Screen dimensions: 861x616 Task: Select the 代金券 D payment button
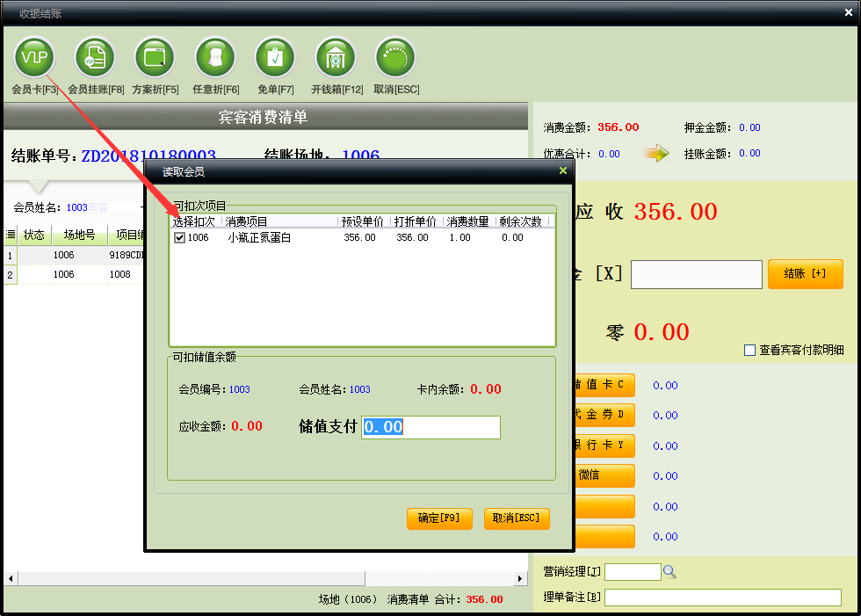tap(604, 415)
